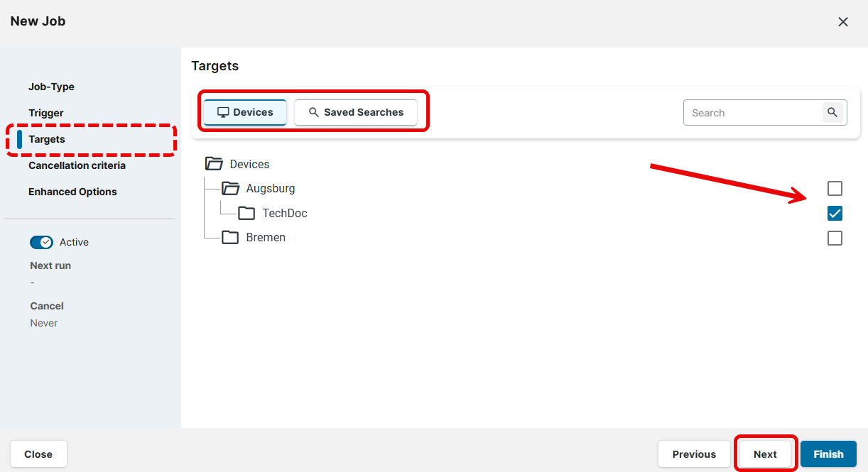Check the Augsburg folder checkbox
This screenshot has width=868, height=472.
click(x=835, y=189)
